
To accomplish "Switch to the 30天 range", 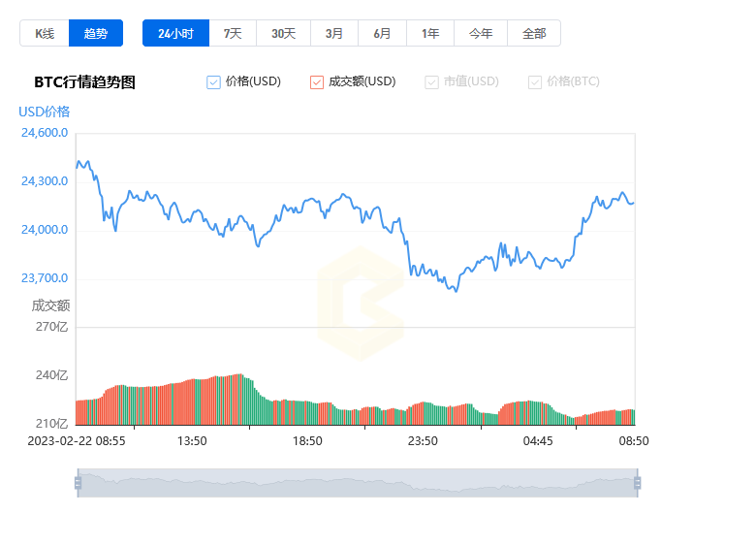I will click(x=283, y=33).
